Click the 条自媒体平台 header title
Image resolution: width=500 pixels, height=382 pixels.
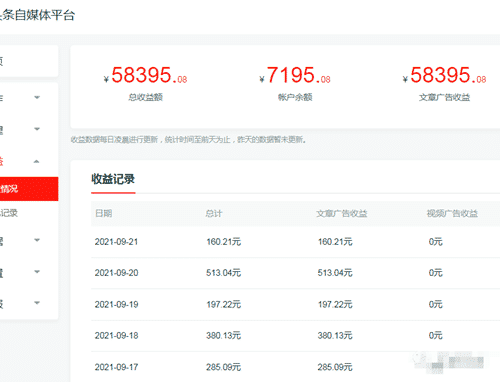pos(37,15)
